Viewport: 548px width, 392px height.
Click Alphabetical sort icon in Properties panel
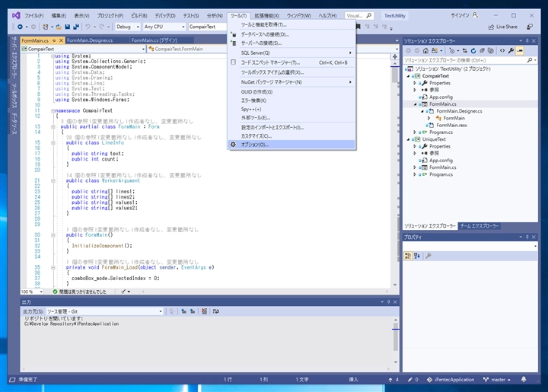(417, 256)
